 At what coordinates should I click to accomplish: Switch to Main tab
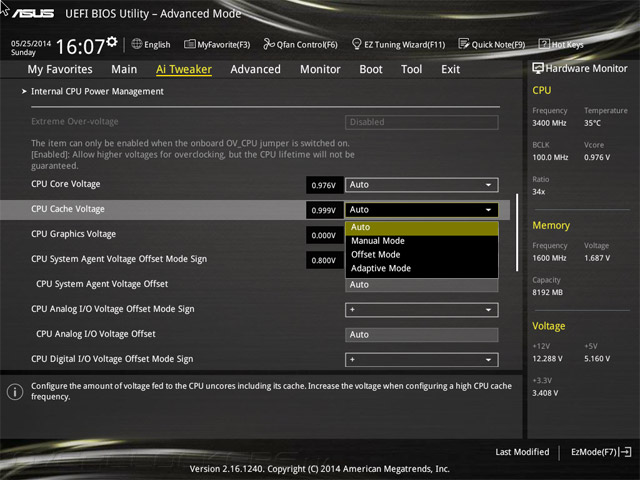click(124, 69)
